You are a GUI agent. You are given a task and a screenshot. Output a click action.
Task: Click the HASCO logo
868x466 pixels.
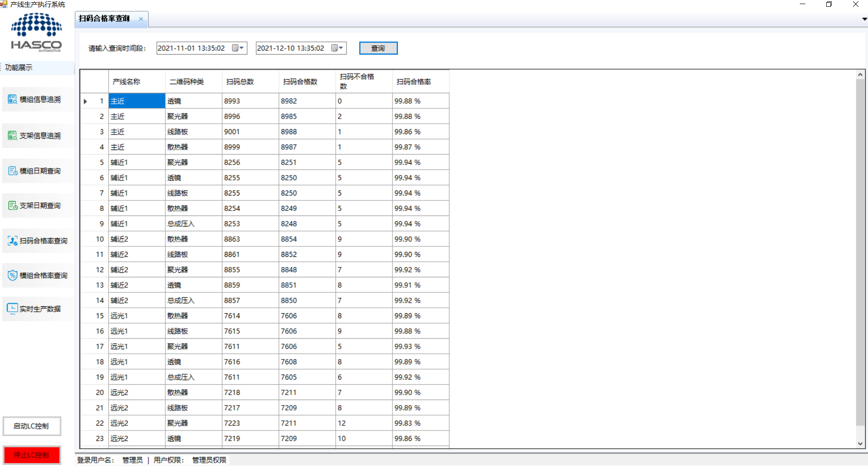pos(36,33)
